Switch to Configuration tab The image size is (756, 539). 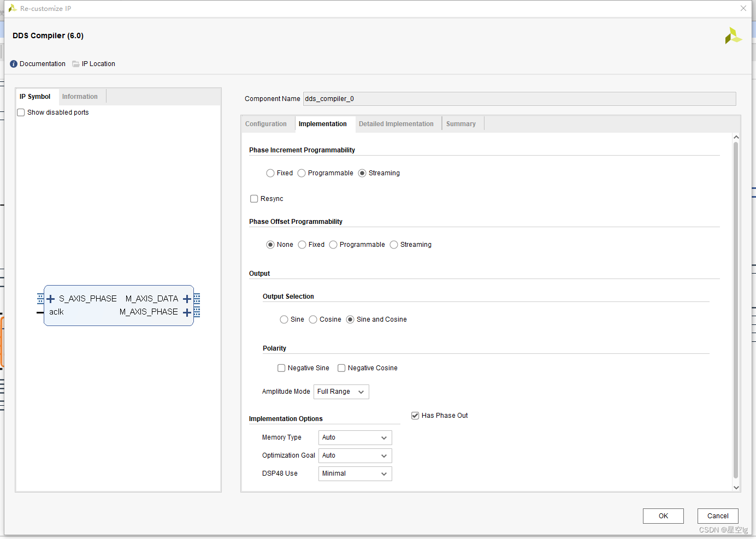coord(266,124)
